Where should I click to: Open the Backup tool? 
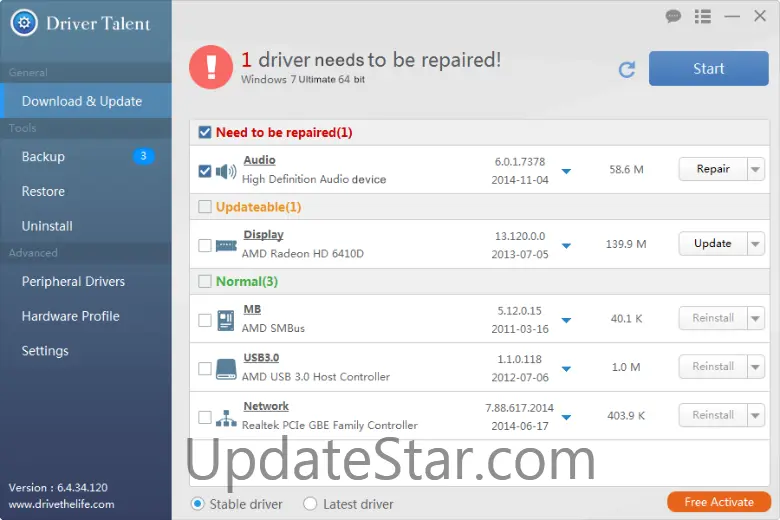[86, 156]
